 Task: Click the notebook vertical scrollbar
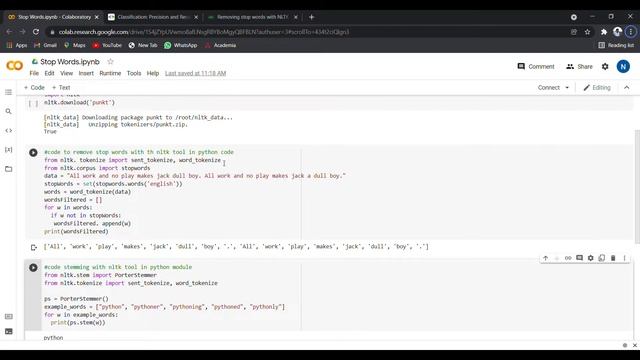(637, 186)
